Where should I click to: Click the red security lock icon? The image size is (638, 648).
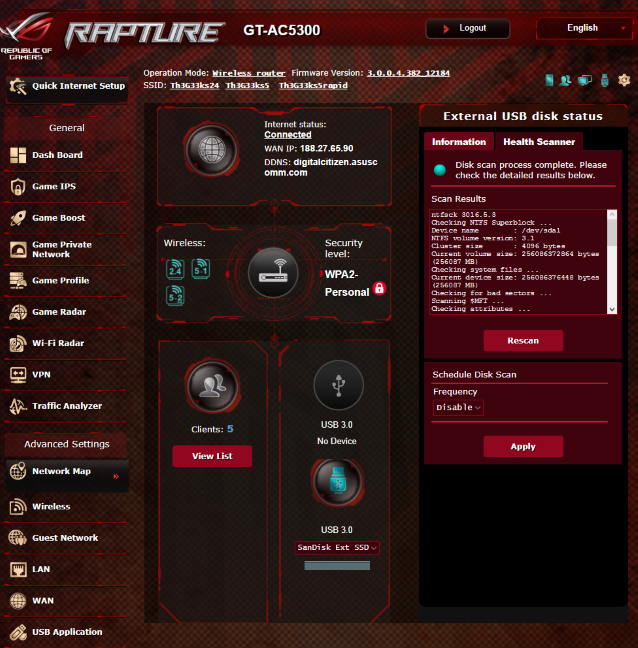379,288
